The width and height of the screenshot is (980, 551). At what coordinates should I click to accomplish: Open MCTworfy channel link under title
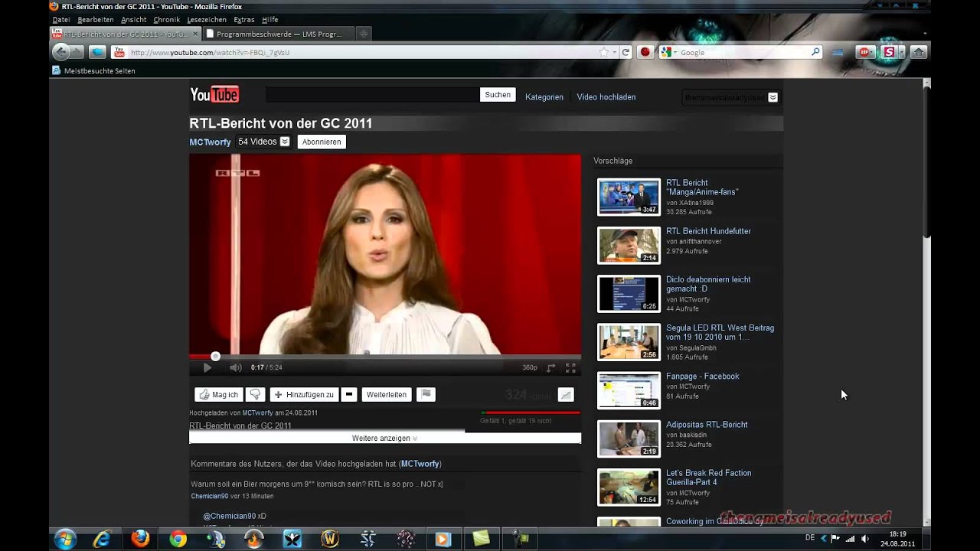coord(210,142)
